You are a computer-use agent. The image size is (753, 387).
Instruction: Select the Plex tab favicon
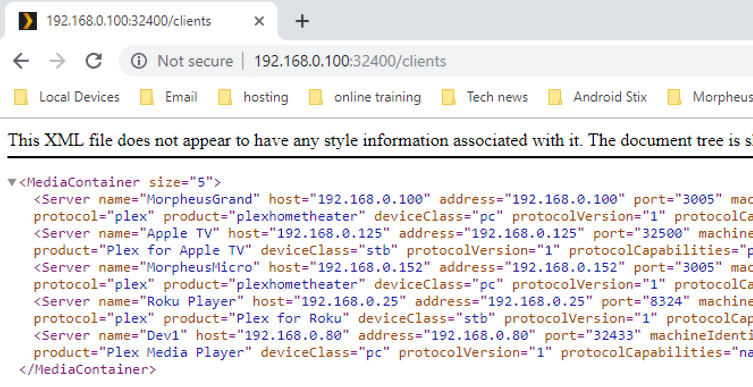pos(28,21)
